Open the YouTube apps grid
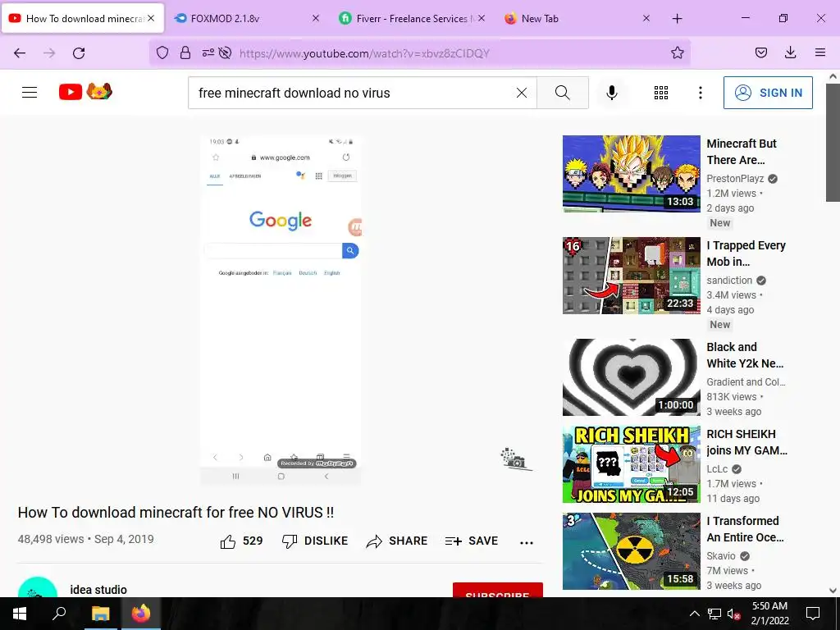 pos(661,93)
